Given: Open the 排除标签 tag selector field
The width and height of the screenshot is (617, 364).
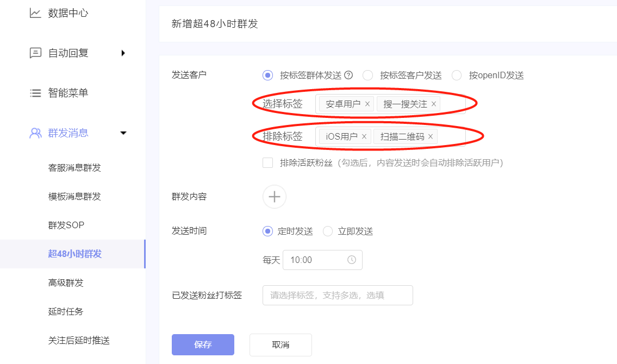Looking at the screenshot, I should 390,136.
